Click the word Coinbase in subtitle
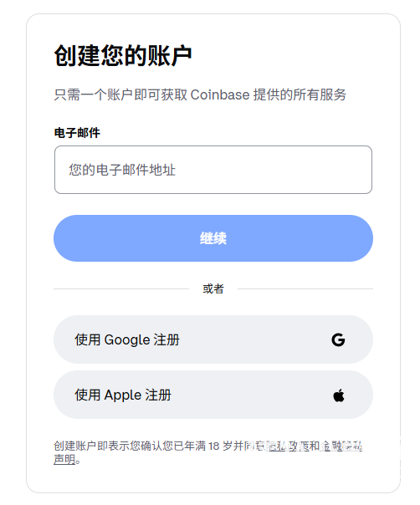 (220, 94)
